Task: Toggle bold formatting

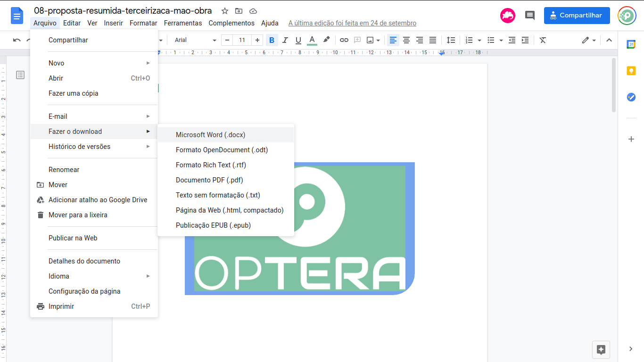Action: 272,40
